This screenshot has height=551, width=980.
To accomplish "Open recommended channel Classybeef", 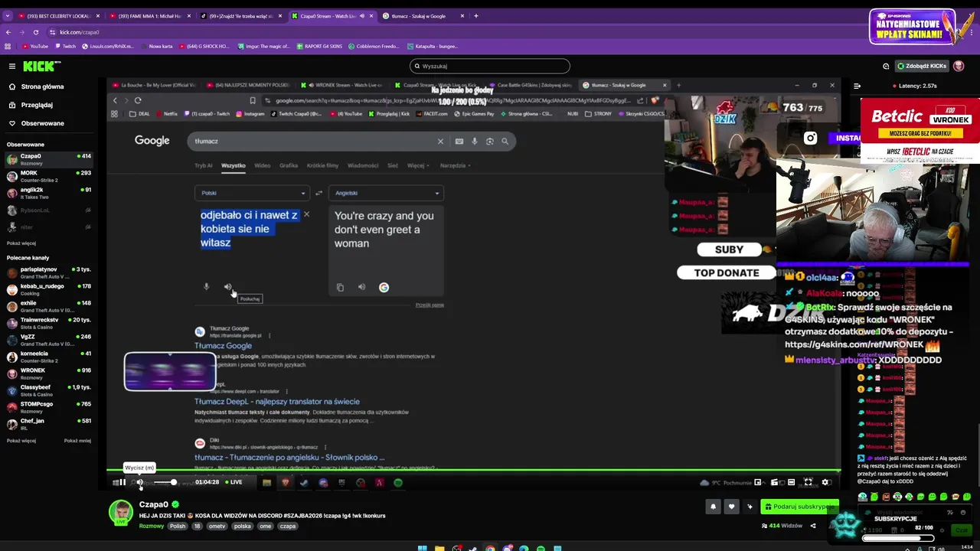I will 49,390.
